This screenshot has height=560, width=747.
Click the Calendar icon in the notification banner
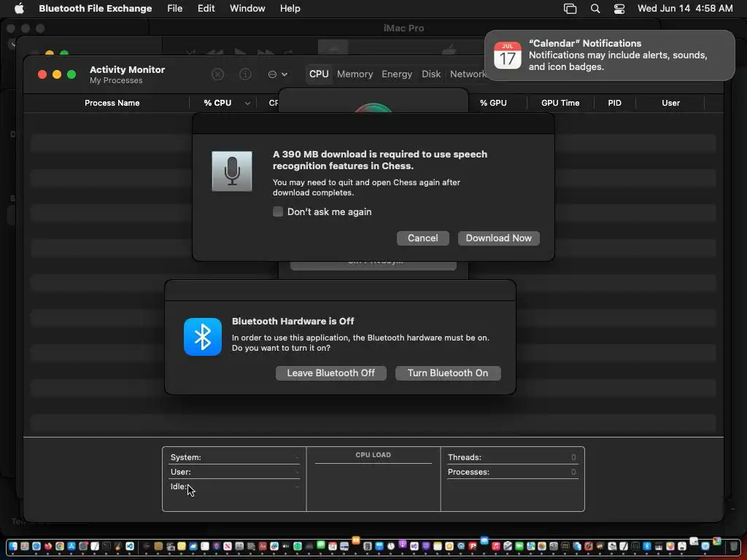pyautogui.click(x=508, y=55)
